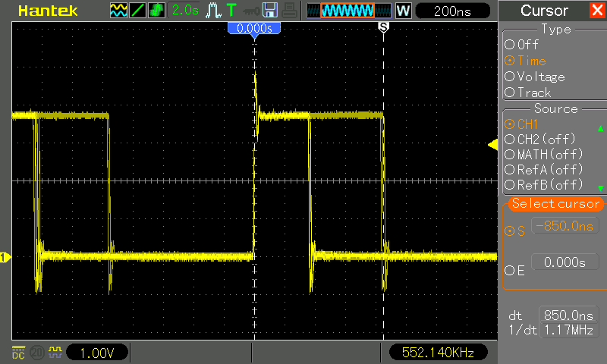Click the yellow trigger level arrow

click(x=492, y=145)
